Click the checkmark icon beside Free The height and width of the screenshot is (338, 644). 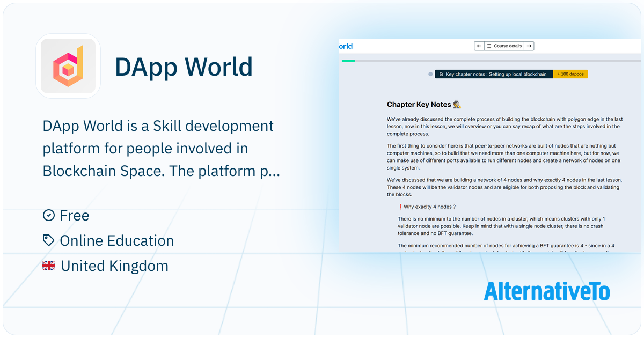[48, 215]
